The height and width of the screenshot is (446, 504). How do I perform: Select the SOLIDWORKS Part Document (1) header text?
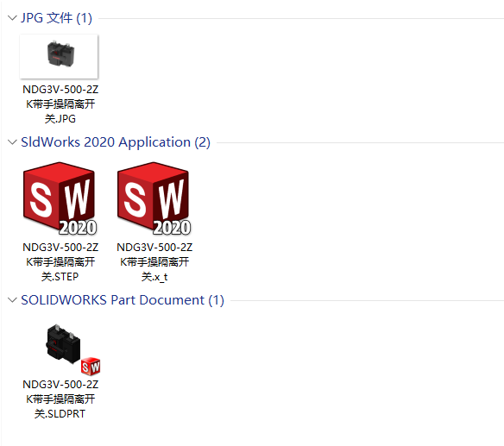click(x=123, y=300)
